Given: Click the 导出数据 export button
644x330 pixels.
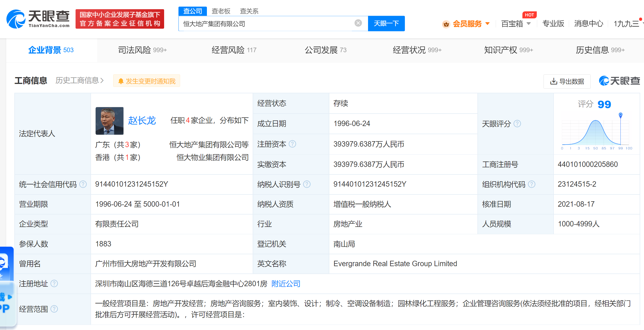Looking at the screenshot, I should [567, 81].
